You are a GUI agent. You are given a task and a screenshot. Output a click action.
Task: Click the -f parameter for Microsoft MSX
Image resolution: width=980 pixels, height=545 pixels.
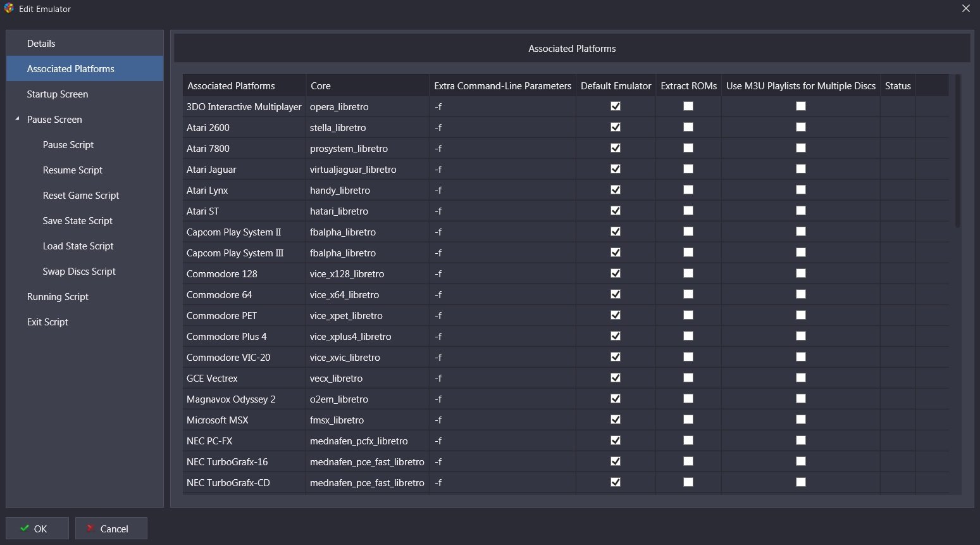pos(503,420)
